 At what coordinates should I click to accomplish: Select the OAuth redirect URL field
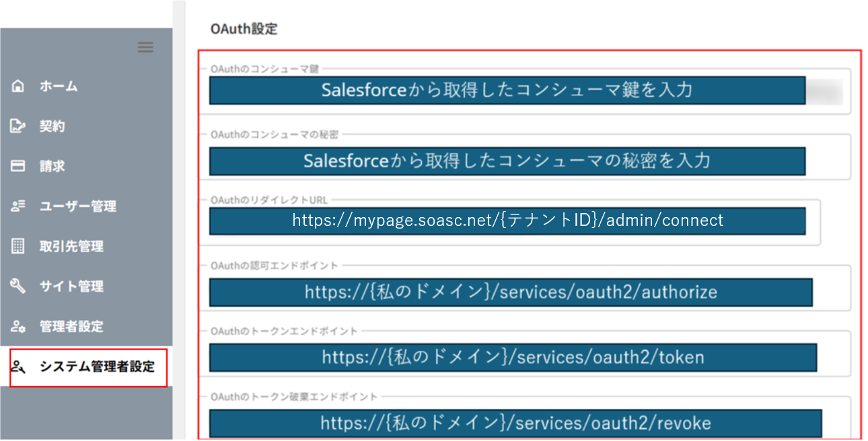(x=507, y=220)
